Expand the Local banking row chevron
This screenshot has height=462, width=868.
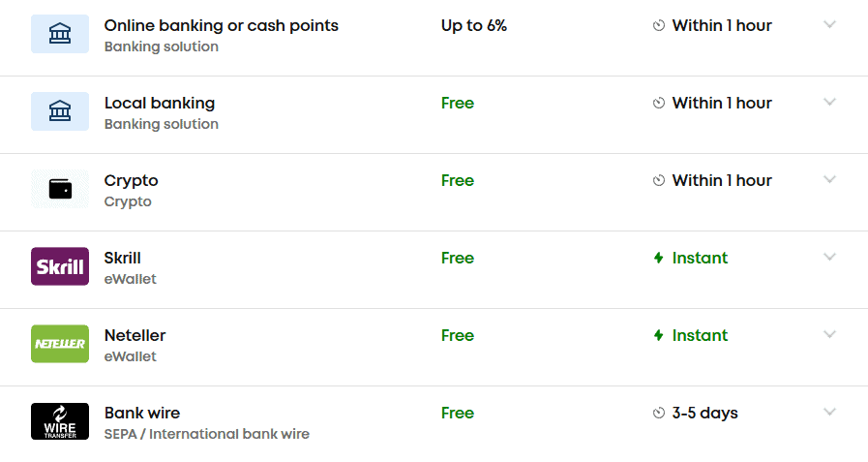click(x=829, y=103)
